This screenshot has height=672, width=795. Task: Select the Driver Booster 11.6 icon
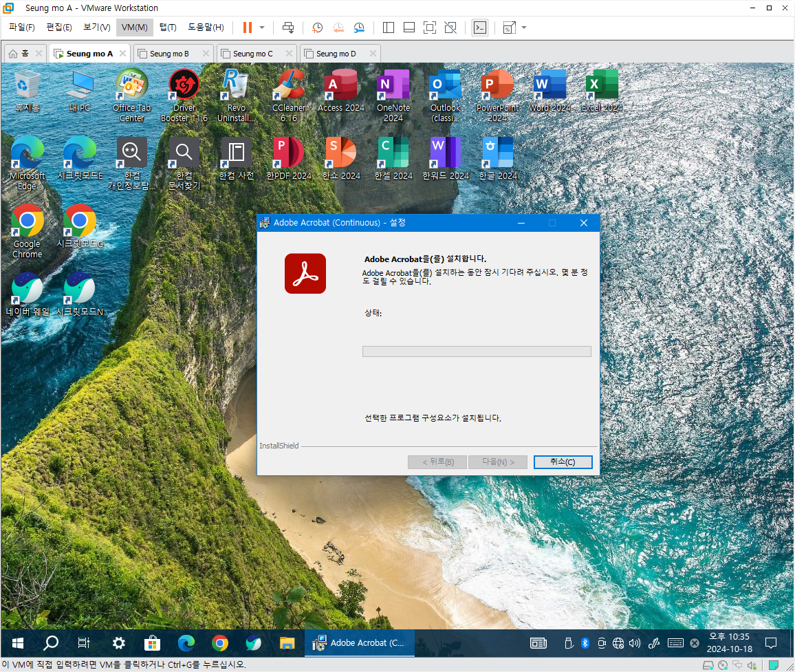pos(184,96)
